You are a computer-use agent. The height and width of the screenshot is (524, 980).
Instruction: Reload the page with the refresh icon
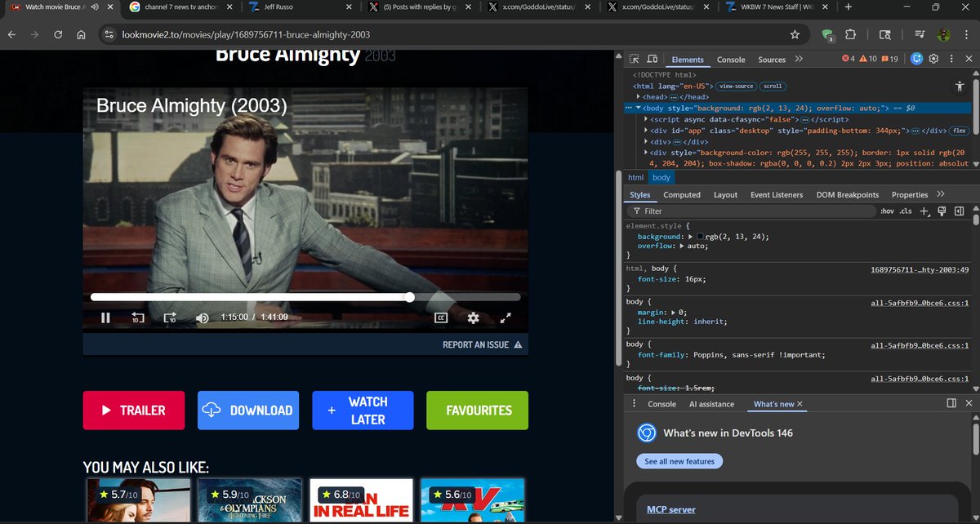[x=59, y=35]
